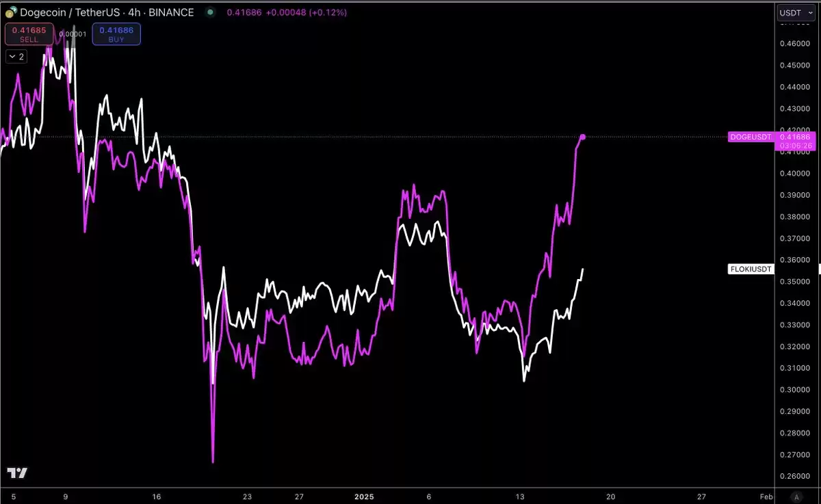Click the pink dot ending the DOGE line
Screen dimensions: 821x504
[x=583, y=137]
